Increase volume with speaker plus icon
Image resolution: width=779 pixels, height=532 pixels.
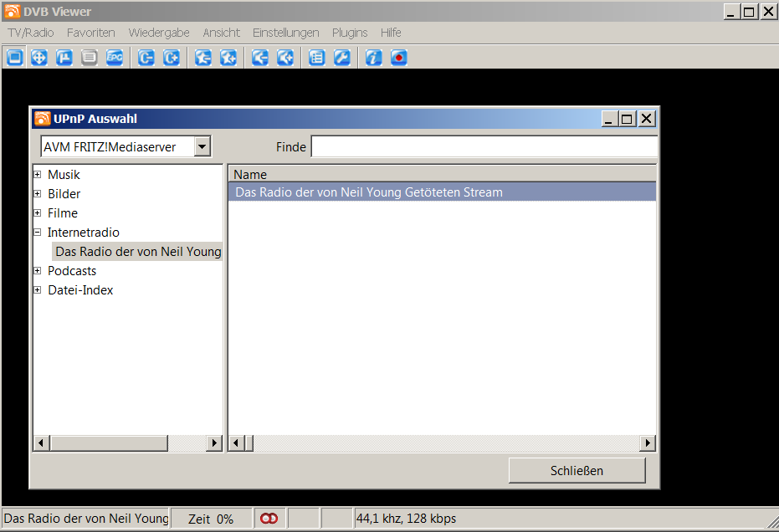tap(285, 58)
